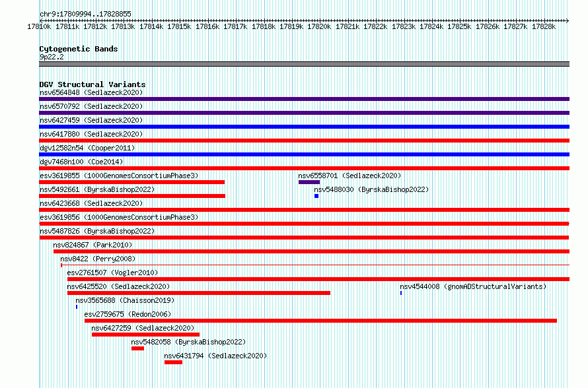The width and height of the screenshot is (588, 388).
Task: Open nsv6431794 (Sedlazeck2020) variant
Action: pos(215,356)
